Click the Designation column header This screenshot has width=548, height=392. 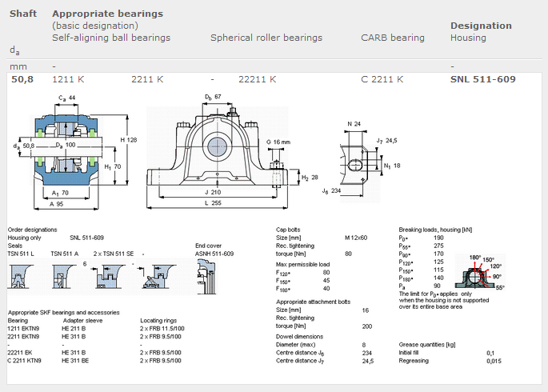coord(481,26)
